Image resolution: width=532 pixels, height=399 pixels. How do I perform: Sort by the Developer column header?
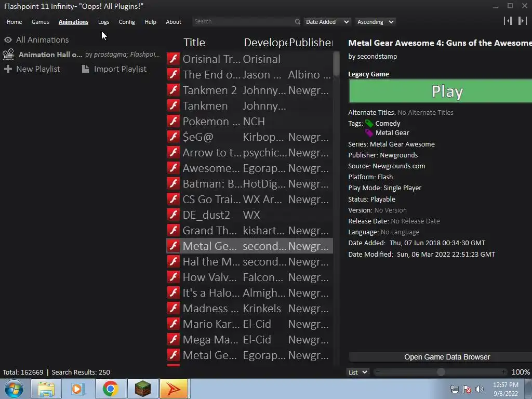265,43
